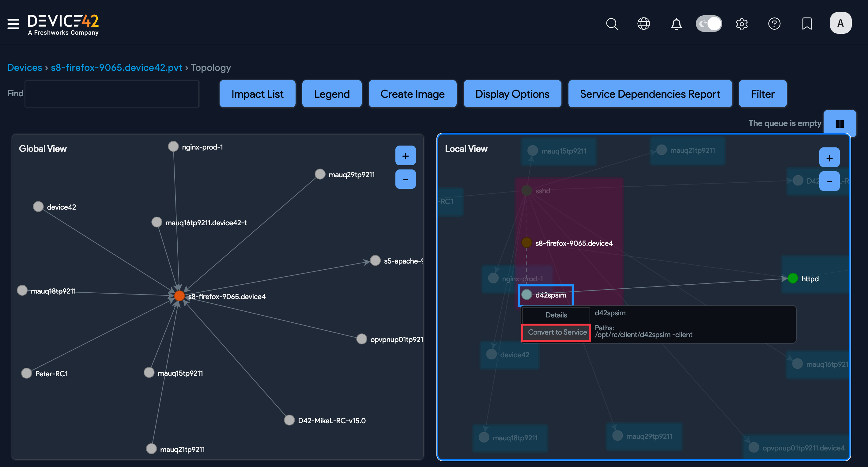
Task: Open the settings gear icon
Action: coord(742,24)
